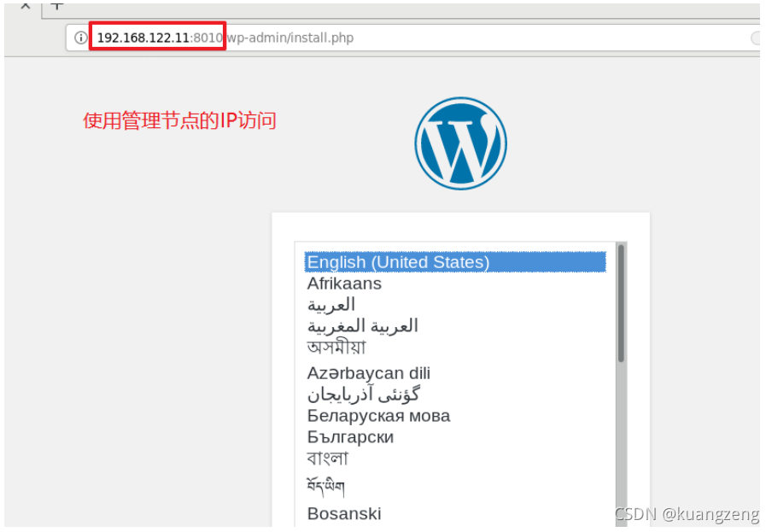Close the current browser tab
This screenshot has width=772, height=532.
pyautogui.click(x=26, y=6)
